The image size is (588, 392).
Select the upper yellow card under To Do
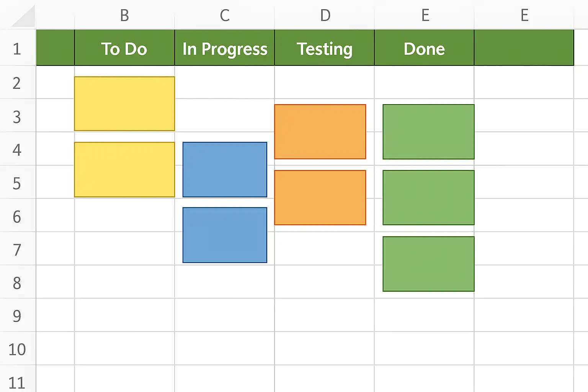(124, 104)
